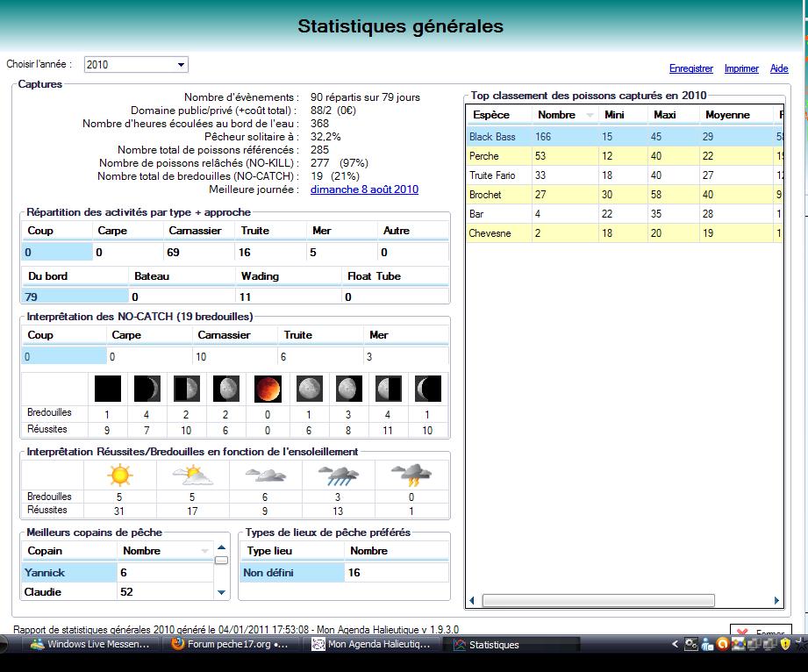
Task: Click the red eclipse moon icon
Action: tap(268, 389)
